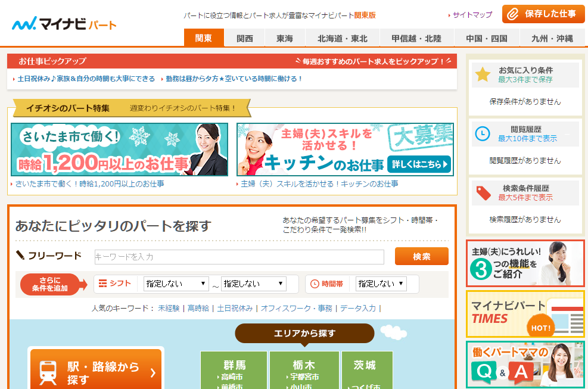588x389 pixels.
Task: Open the さいたま市で働く！時給1,200円以上のお仕事 text link
Action: point(89,184)
